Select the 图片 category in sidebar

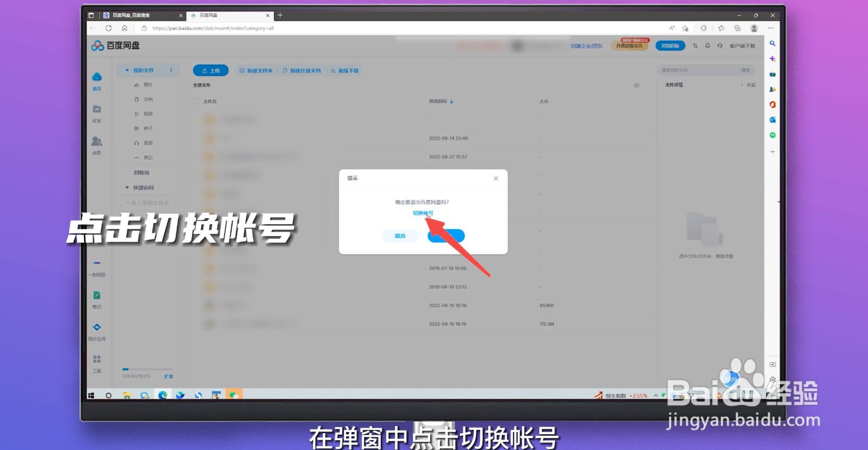pyautogui.click(x=144, y=85)
